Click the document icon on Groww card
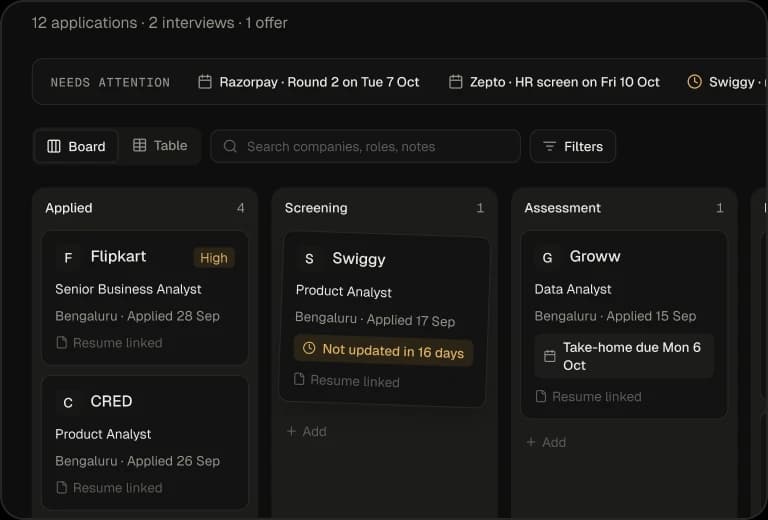This screenshot has height=520, width=768. click(541, 396)
